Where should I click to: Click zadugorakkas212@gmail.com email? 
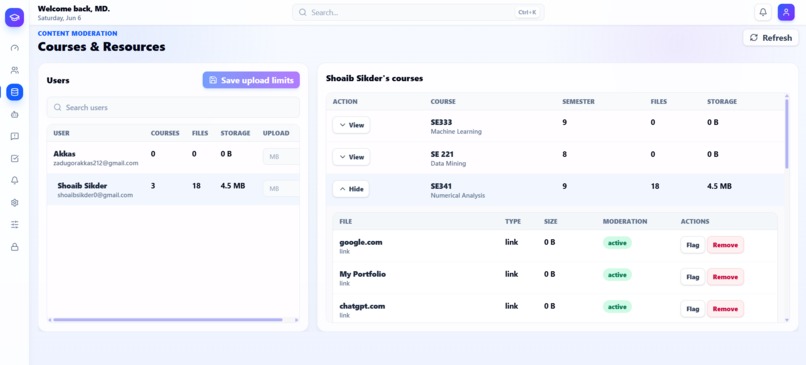pos(96,163)
